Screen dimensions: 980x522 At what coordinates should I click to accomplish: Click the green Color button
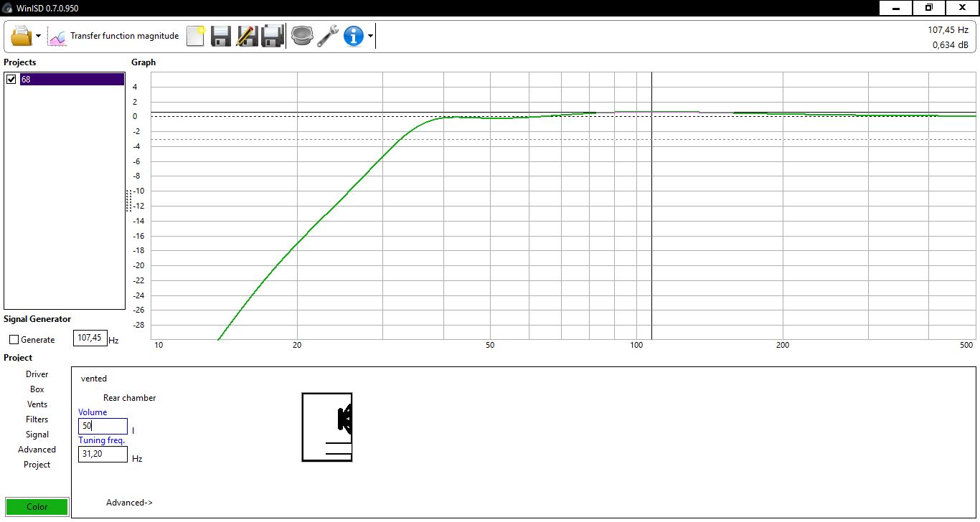point(37,507)
